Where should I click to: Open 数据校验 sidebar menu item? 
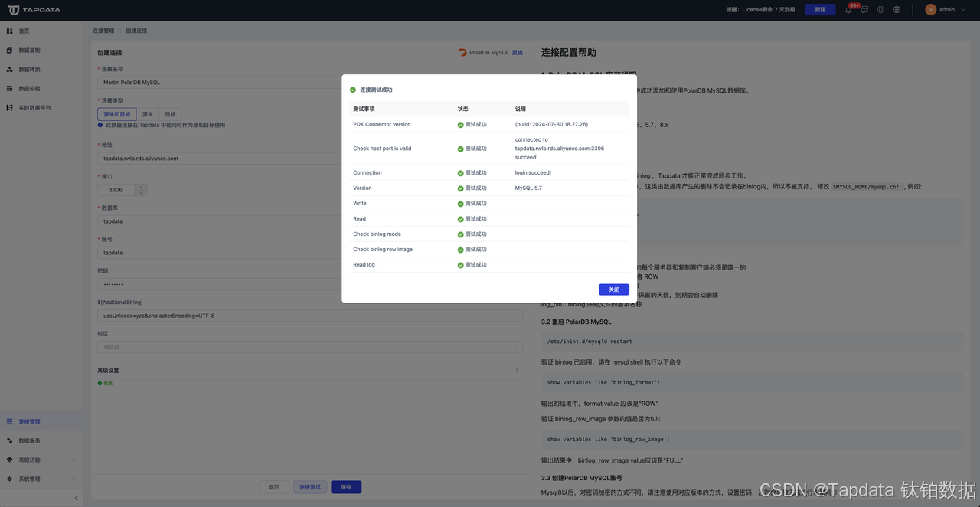[x=41, y=88]
